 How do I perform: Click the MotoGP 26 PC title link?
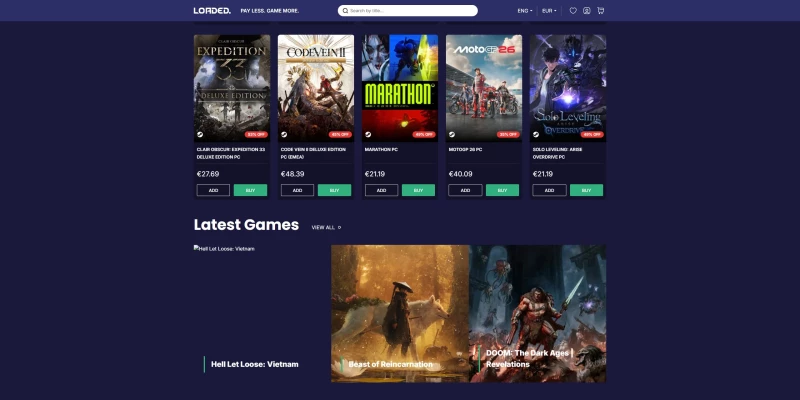click(x=465, y=149)
